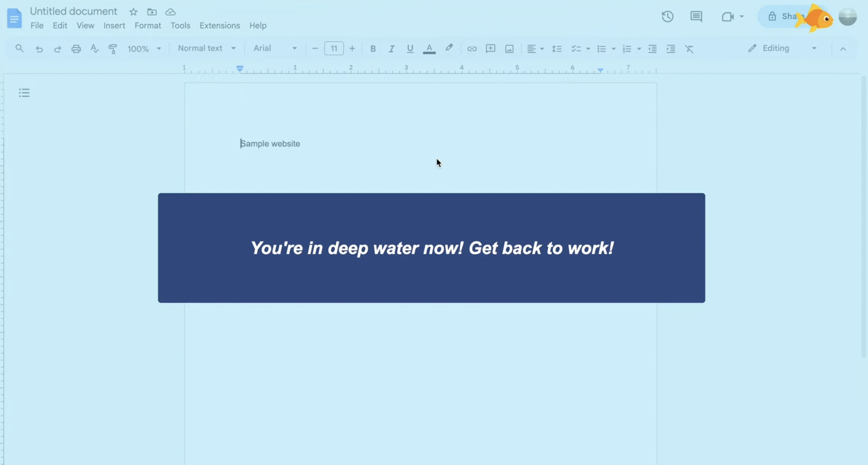
Task: Click the deep water warning banner
Action: [x=431, y=248]
